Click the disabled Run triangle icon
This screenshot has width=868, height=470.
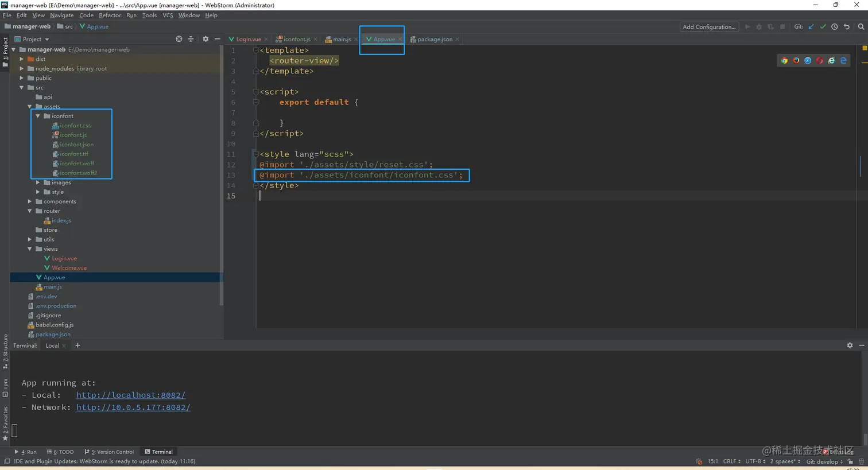point(747,26)
